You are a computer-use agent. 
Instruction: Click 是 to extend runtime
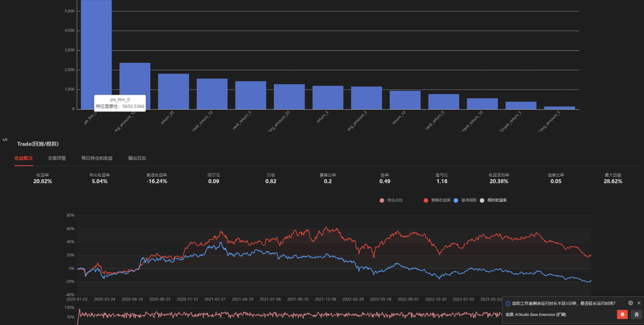coord(622,315)
